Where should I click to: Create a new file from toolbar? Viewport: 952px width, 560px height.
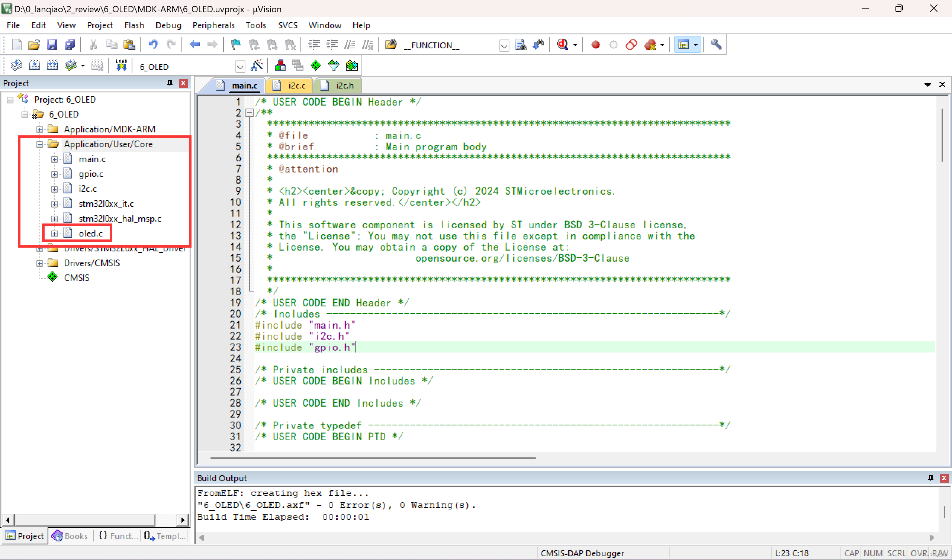(17, 45)
